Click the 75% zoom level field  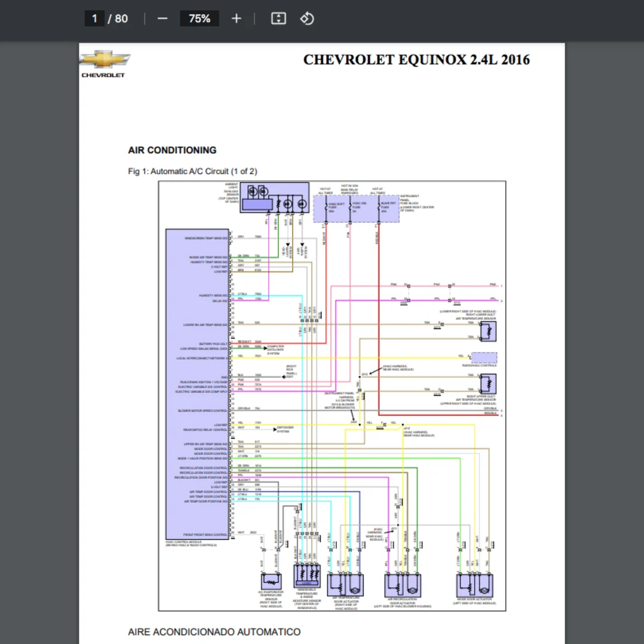pyautogui.click(x=199, y=18)
